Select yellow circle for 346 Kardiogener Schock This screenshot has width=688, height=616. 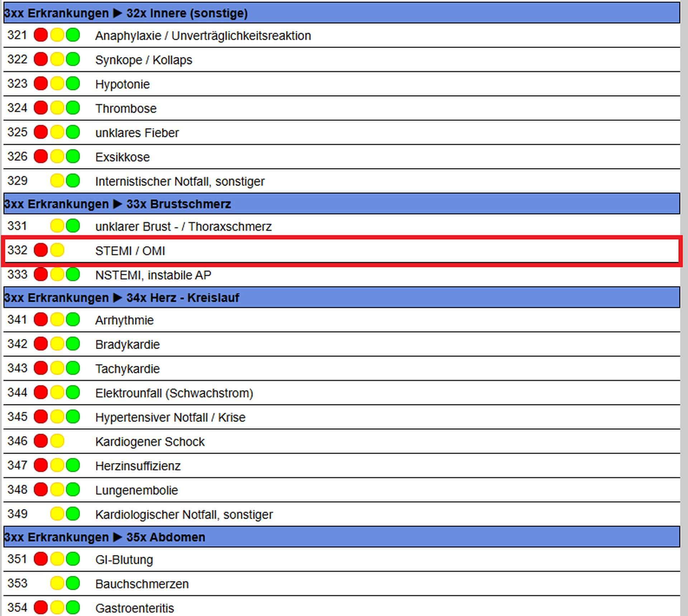[57, 441]
